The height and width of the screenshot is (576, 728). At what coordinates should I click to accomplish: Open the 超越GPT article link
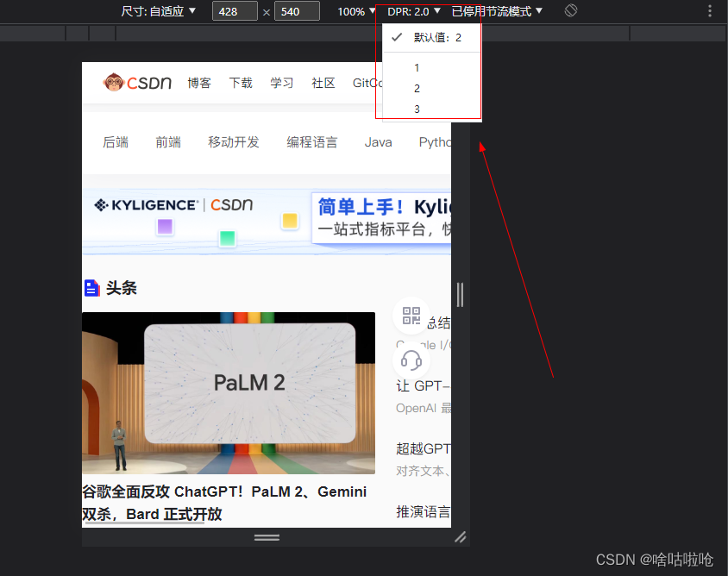point(423,449)
